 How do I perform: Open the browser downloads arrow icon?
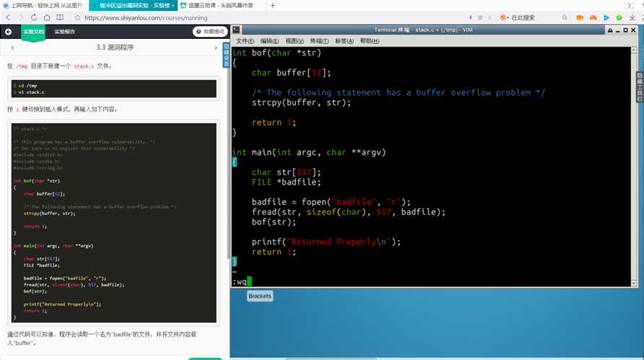(632, 17)
